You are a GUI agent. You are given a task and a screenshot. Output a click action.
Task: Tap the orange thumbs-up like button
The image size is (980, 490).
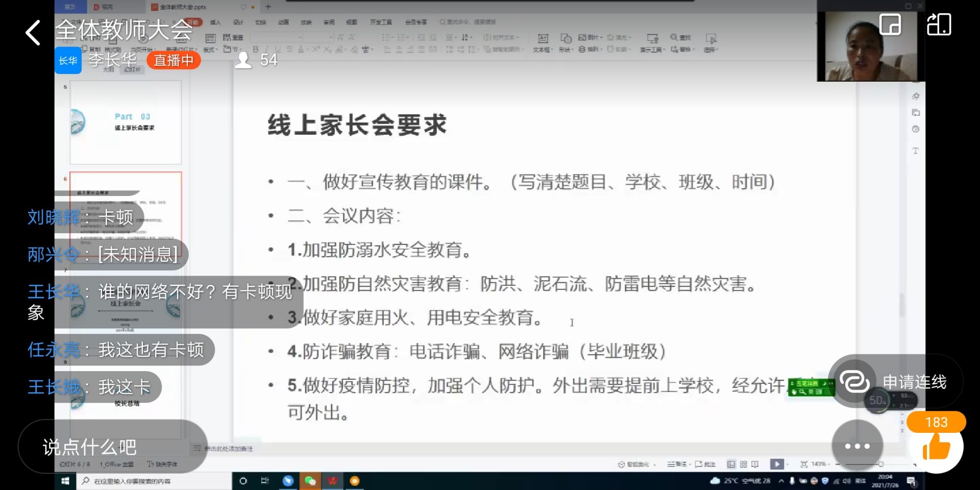coord(936,447)
